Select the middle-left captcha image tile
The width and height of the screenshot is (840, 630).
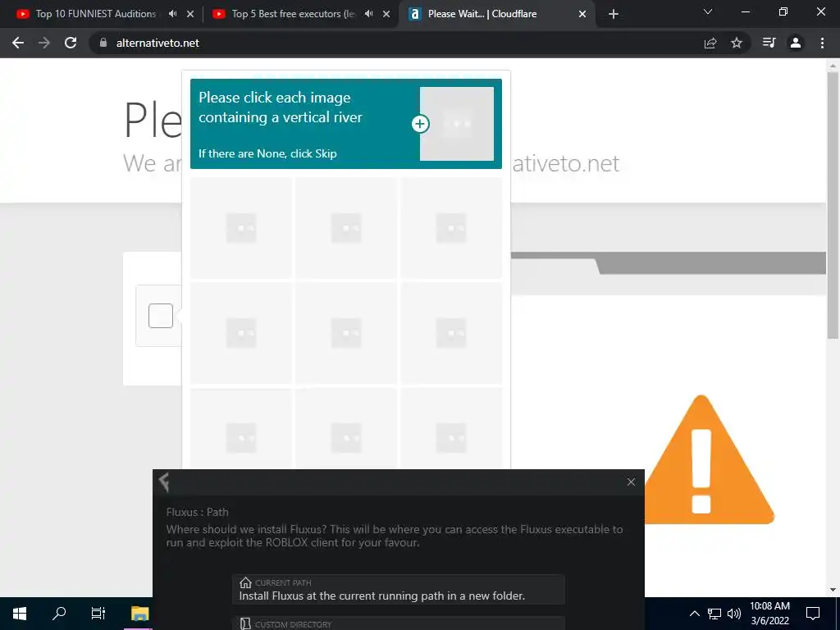click(241, 333)
